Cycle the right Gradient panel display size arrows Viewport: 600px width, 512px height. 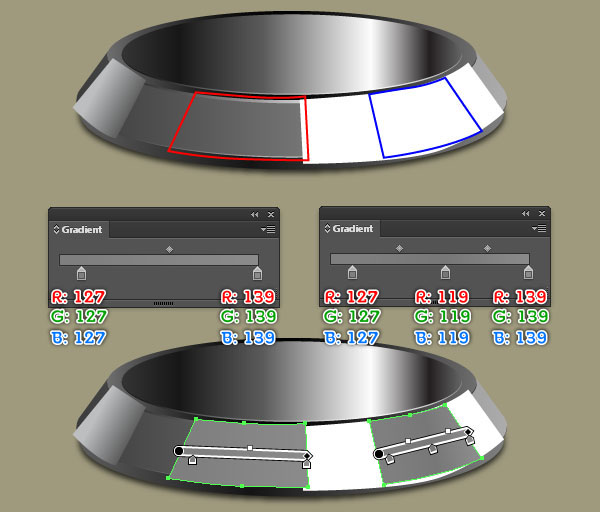[x=327, y=228]
